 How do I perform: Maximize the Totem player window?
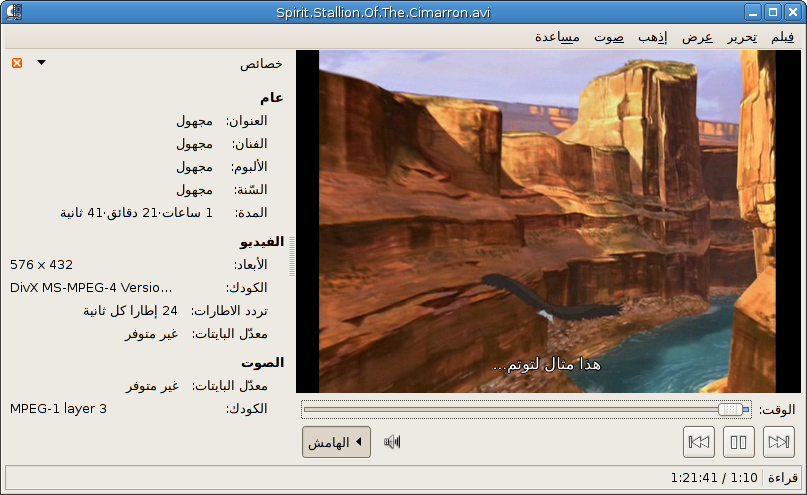point(772,12)
